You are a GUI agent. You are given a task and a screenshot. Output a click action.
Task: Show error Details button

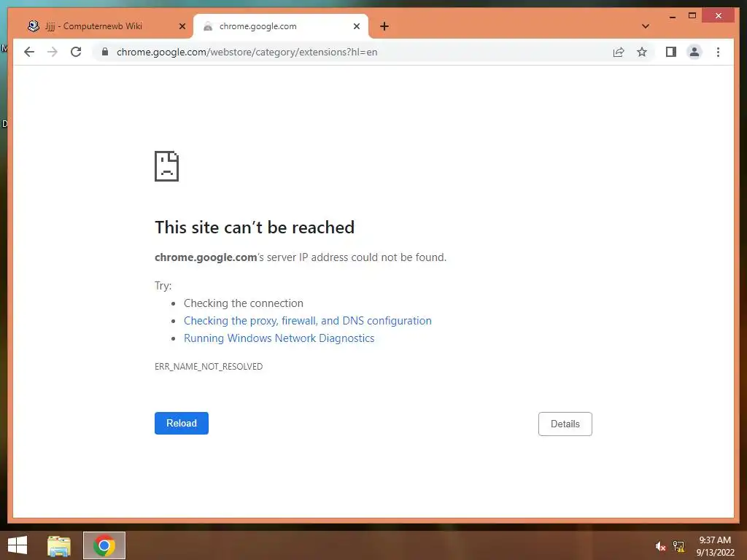565,424
